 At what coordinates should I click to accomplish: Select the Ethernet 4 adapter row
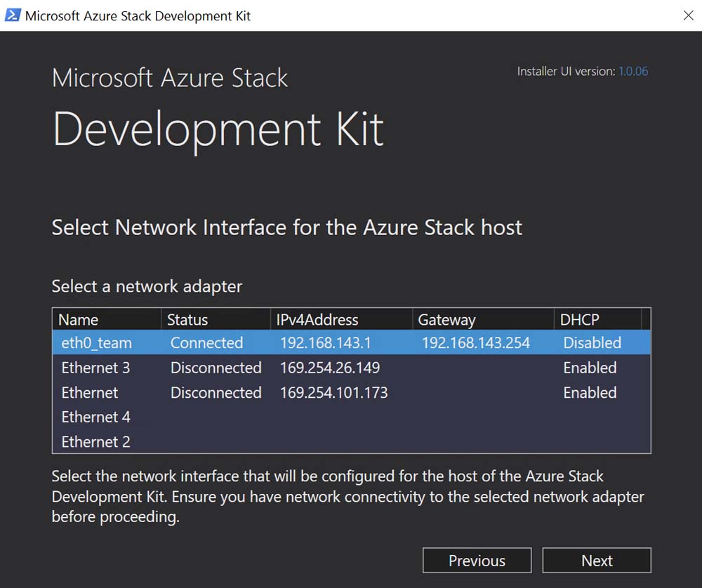(x=95, y=417)
